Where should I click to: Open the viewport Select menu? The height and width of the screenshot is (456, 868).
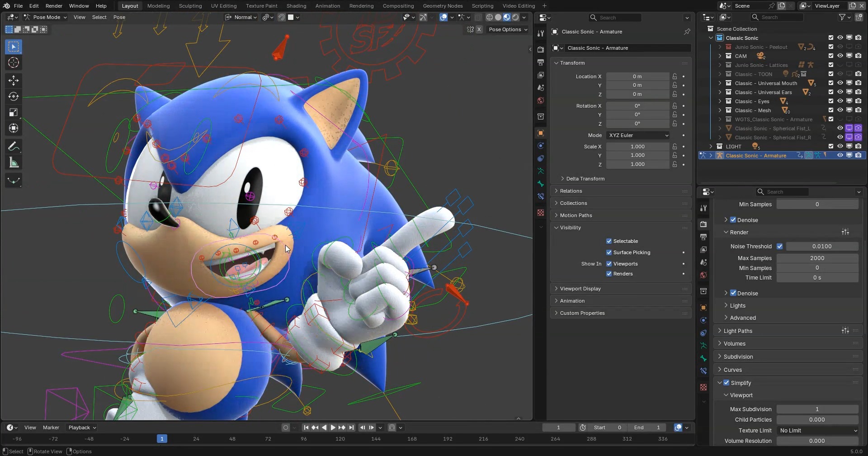(x=99, y=17)
